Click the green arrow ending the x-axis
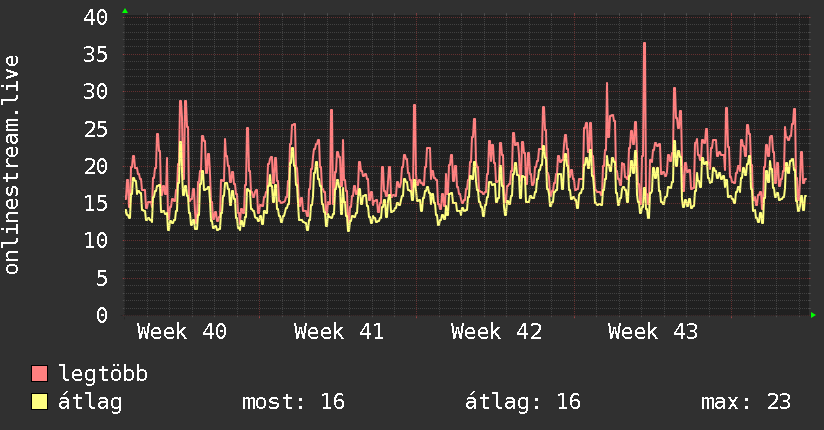 (x=813, y=315)
